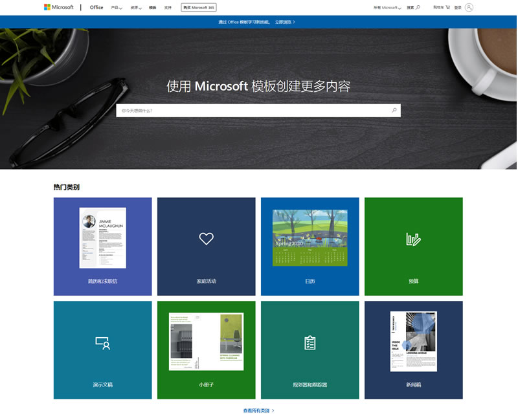This screenshot has height=420, width=518.
Task: Open the 新闻稿 newsletter thumbnail
Action: pos(414,342)
